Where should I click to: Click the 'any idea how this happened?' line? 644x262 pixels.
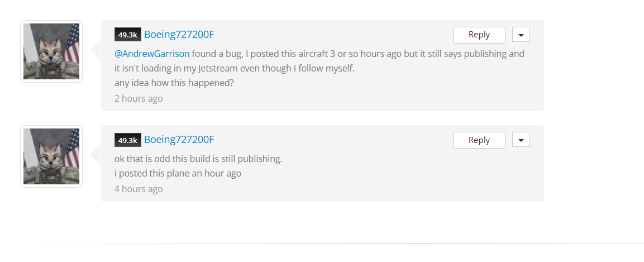click(174, 83)
